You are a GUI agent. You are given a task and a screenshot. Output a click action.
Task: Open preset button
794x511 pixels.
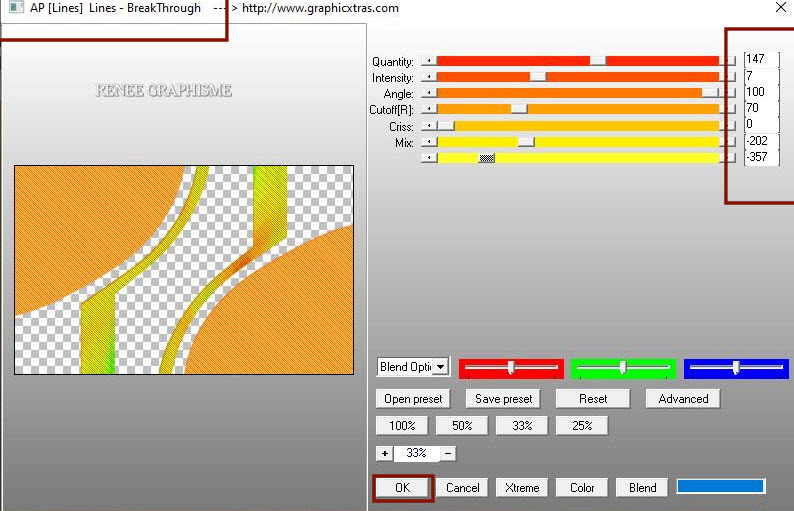[x=413, y=399]
